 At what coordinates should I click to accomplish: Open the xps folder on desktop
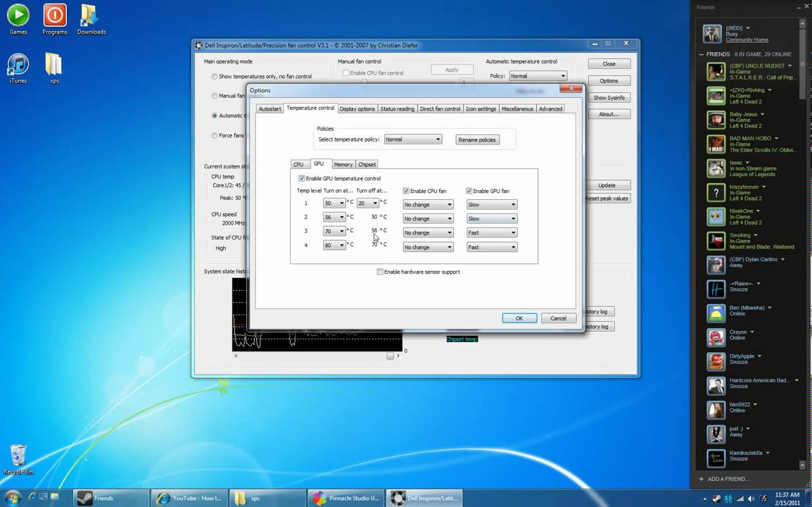[54, 68]
